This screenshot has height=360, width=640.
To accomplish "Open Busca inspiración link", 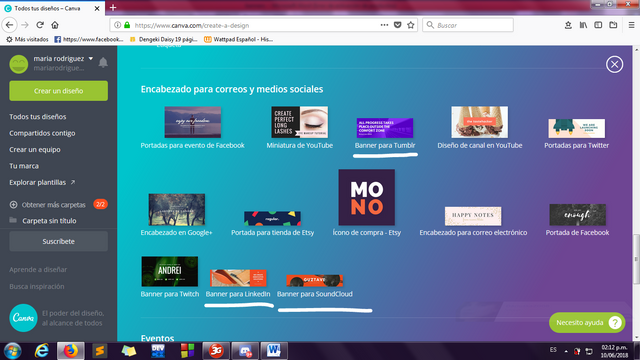I will coord(37,287).
